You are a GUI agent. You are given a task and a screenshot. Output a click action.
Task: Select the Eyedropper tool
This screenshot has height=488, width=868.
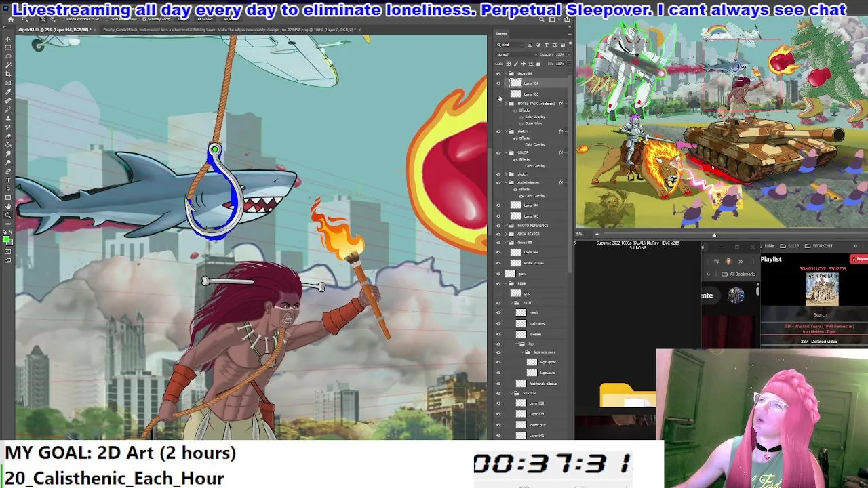(8, 91)
